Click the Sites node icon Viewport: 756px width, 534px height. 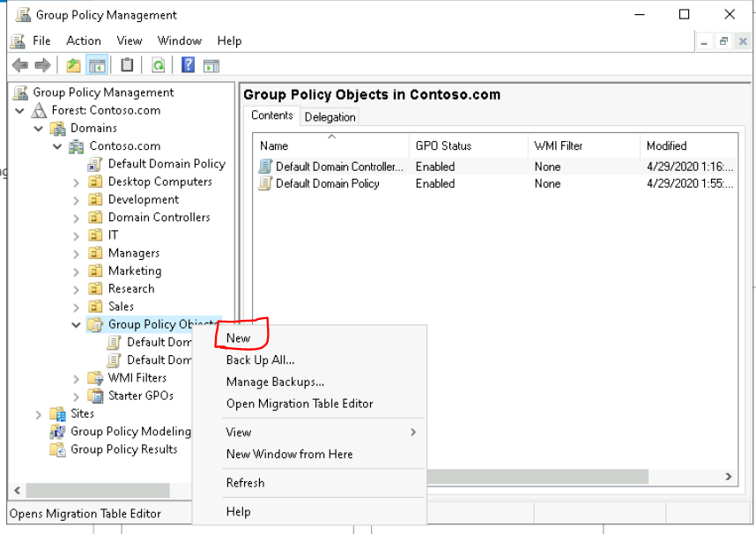[58, 414]
